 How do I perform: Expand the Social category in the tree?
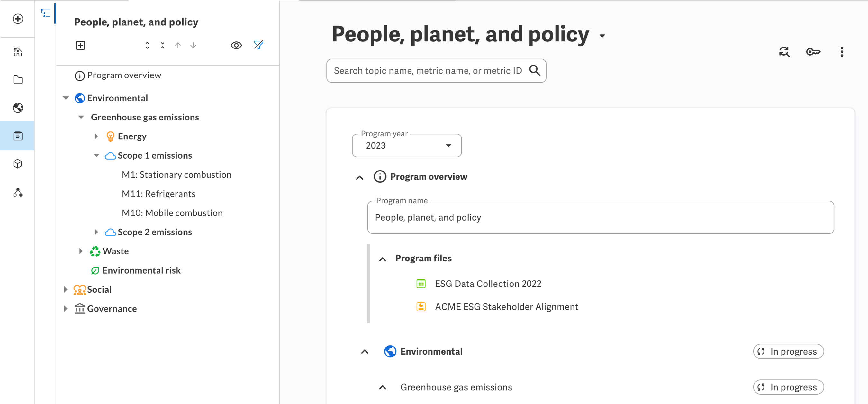[66, 289]
